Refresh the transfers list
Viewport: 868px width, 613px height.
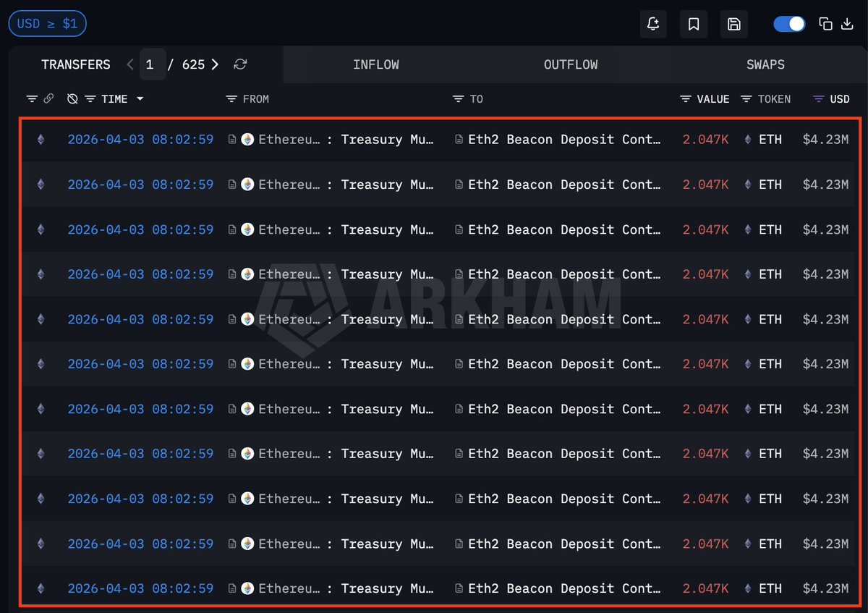click(240, 64)
